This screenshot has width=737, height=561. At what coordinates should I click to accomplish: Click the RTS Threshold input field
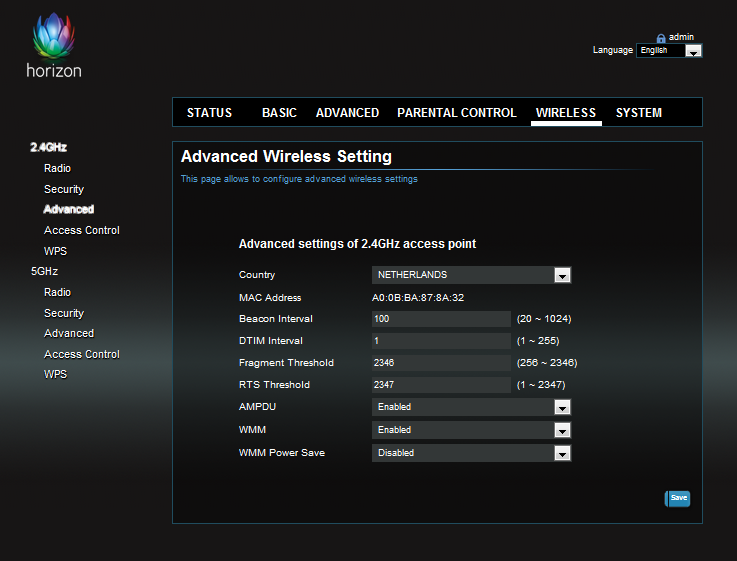441,385
